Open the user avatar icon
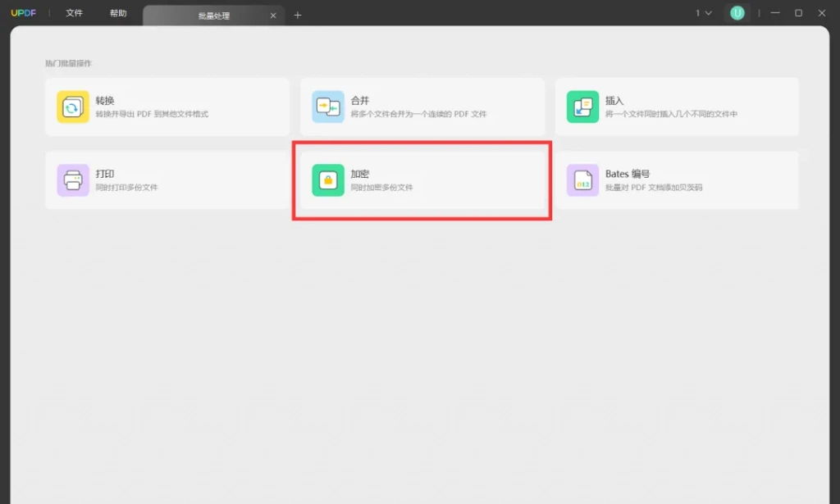 tap(737, 13)
